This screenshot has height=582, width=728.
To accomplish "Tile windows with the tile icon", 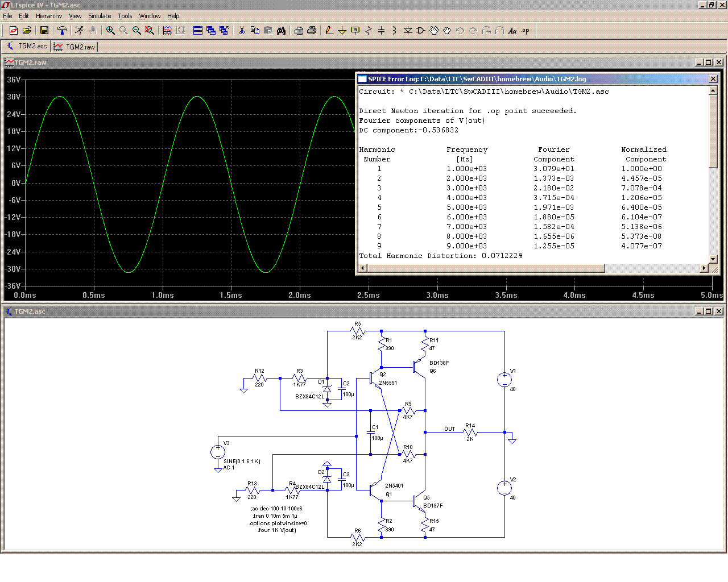I will click(x=198, y=31).
